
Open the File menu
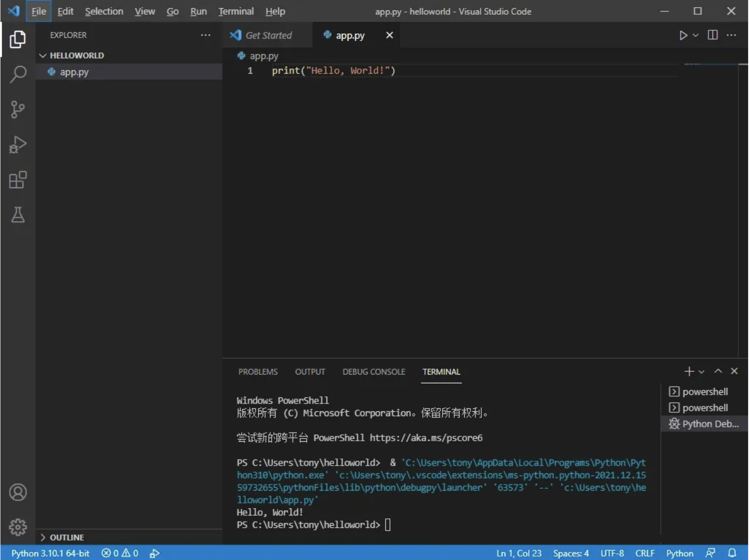click(x=39, y=11)
